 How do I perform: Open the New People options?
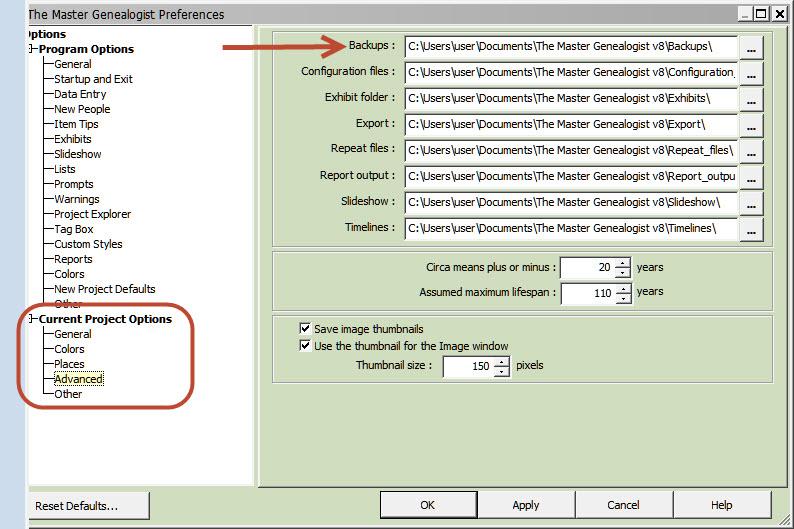(82, 109)
